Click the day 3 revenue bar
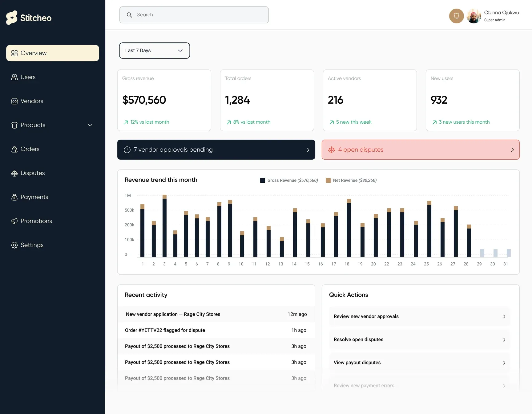Screen dimensions: 532x414 pyautogui.click(x=164, y=226)
